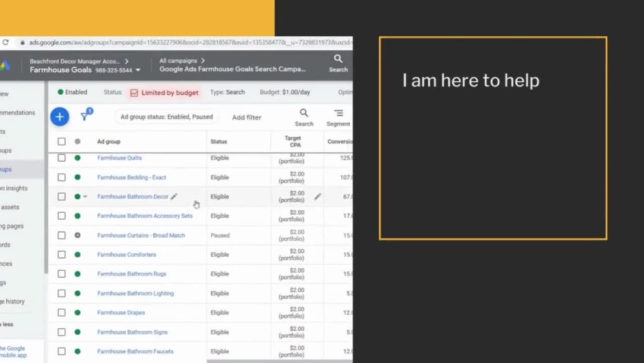Image resolution: width=644 pixels, height=363 pixels.
Task: Check the Farmhouse Bathroom Accessory Sets checkbox
Action: (62, 216)
